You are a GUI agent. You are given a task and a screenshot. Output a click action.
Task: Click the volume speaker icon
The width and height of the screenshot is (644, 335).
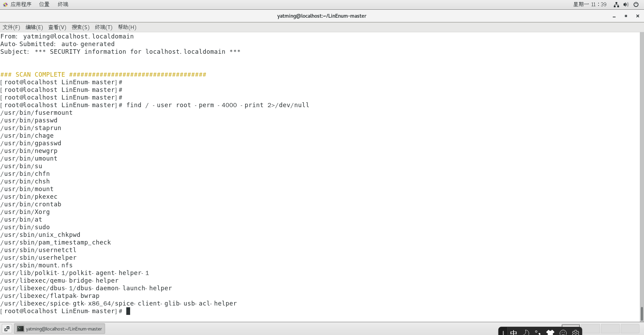click(626, 5)
